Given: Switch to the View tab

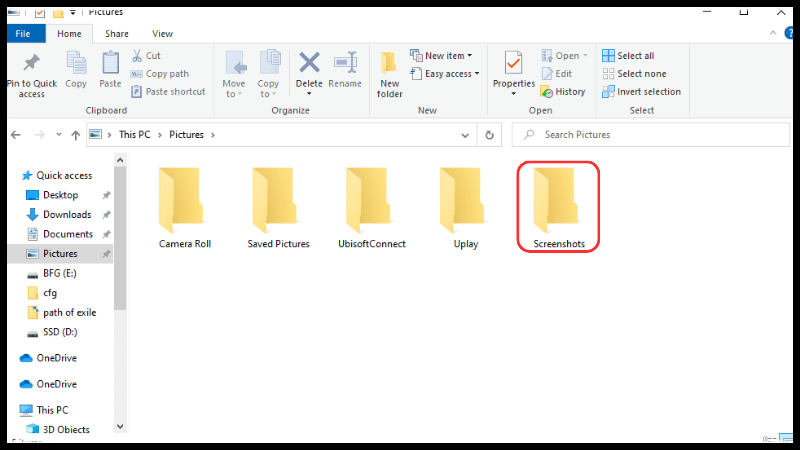Looking at the screenshot, I should point(162,34).
